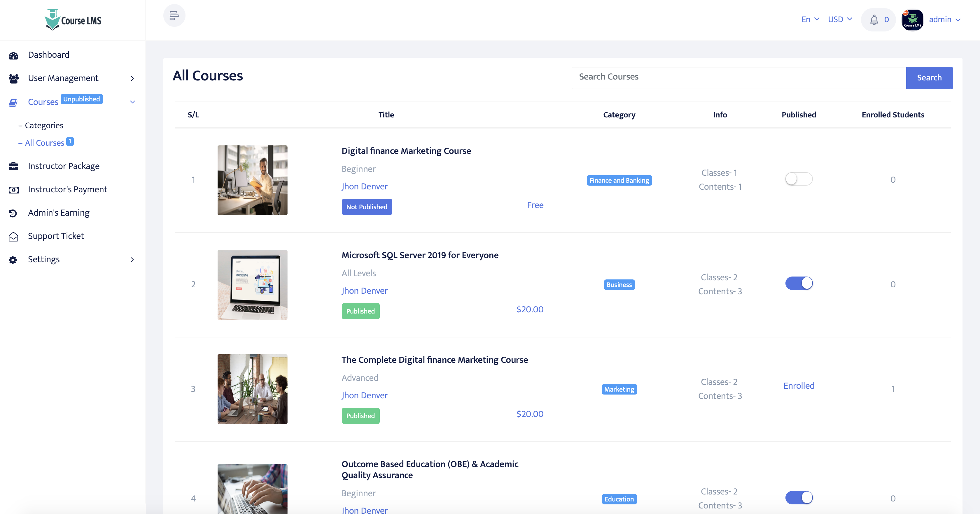Click the Instructor's Payment icon
Image resolution: width=980 pixels, height=514 pixels.
pyautogui.click(x=14, y=189)
